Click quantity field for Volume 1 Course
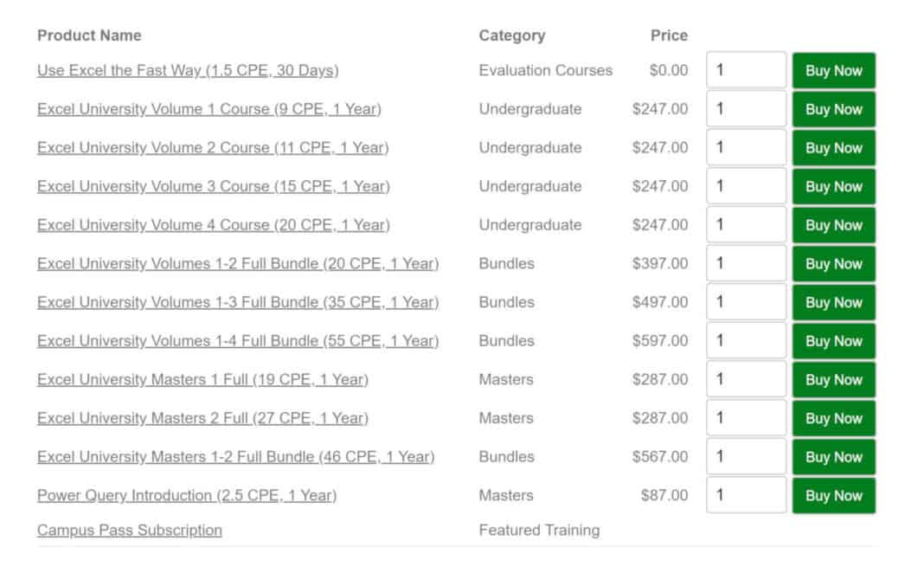This screenshot has height=580, width=924. click(x=745, y=109)
